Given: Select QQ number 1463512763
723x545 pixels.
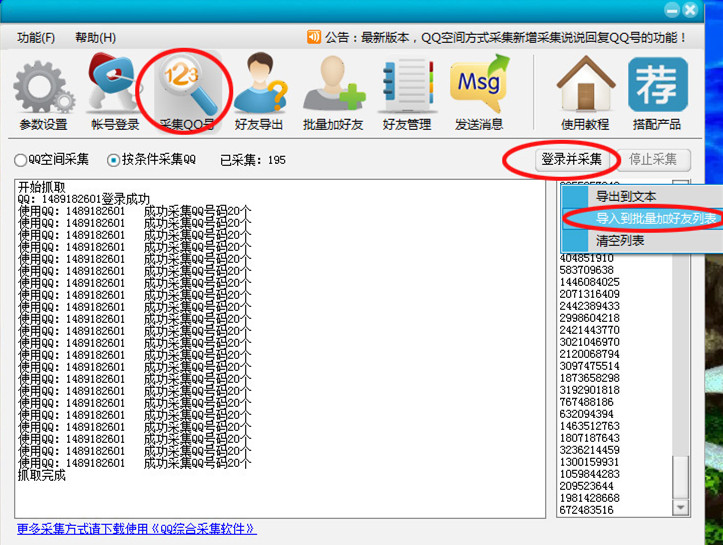Looking at the screenshot, I should coord(589,426).
